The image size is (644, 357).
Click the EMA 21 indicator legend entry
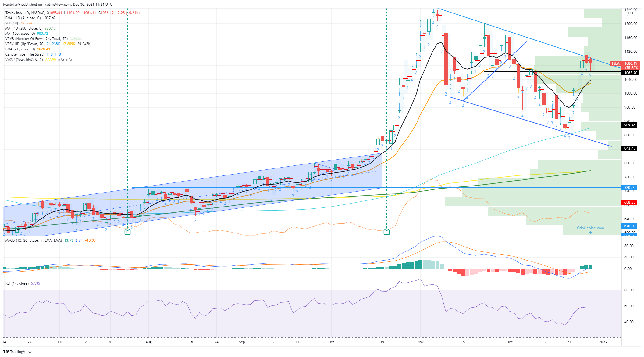pyautogui.click(x=27, y=49)
